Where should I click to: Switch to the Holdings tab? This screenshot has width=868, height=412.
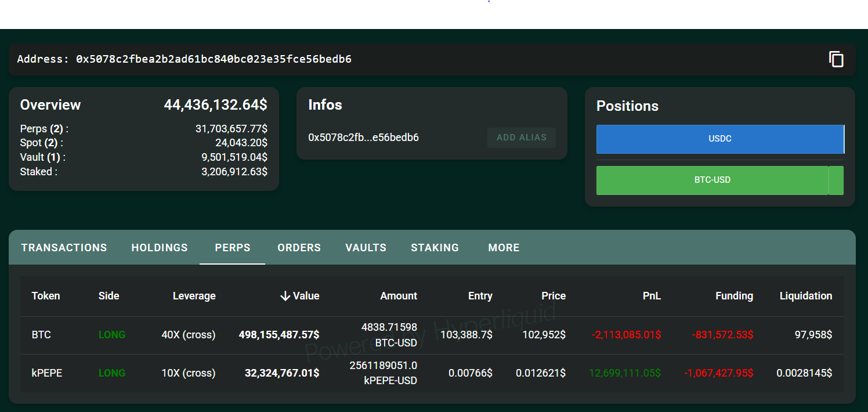pyautogui.click(x=160, y=248)
